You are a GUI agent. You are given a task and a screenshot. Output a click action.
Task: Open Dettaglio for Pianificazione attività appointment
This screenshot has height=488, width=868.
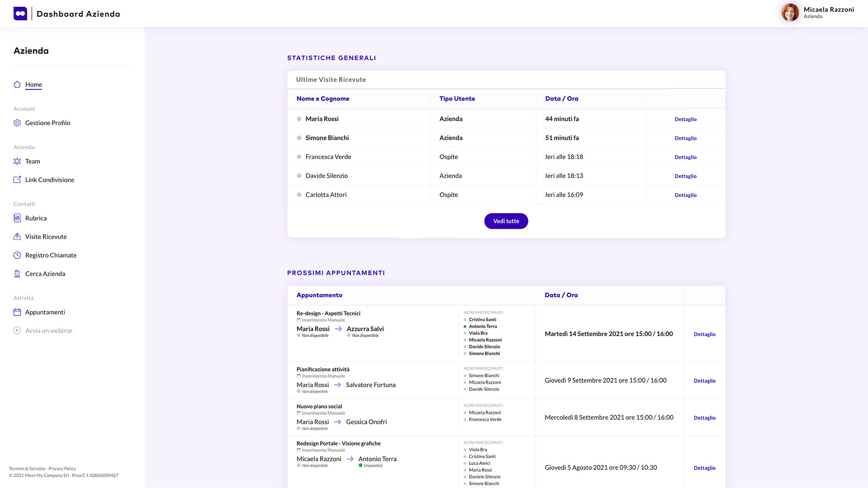tap(704, 381)
